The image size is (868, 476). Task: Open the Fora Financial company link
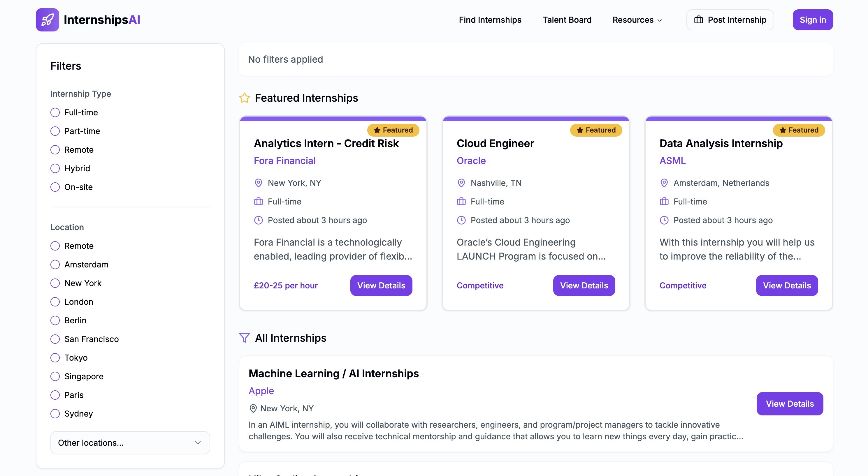[284, 161]
